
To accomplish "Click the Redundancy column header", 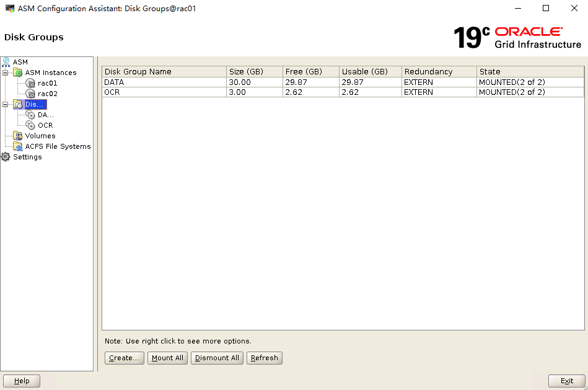I will 439,72.
